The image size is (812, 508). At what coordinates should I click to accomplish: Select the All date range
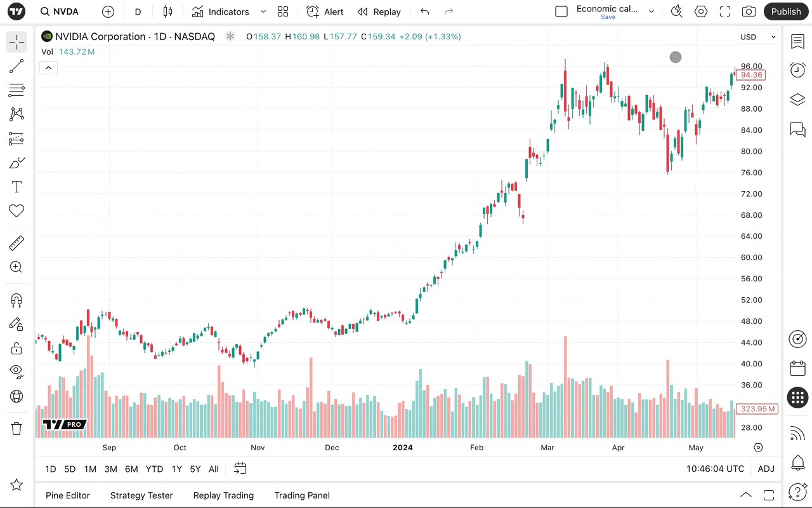214,469
